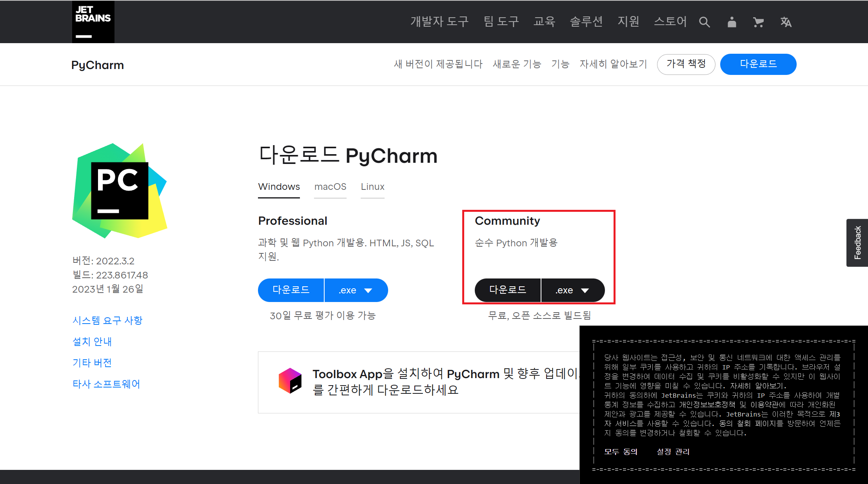Expand Professional .exe format dropdown

[x=356, y=290]
